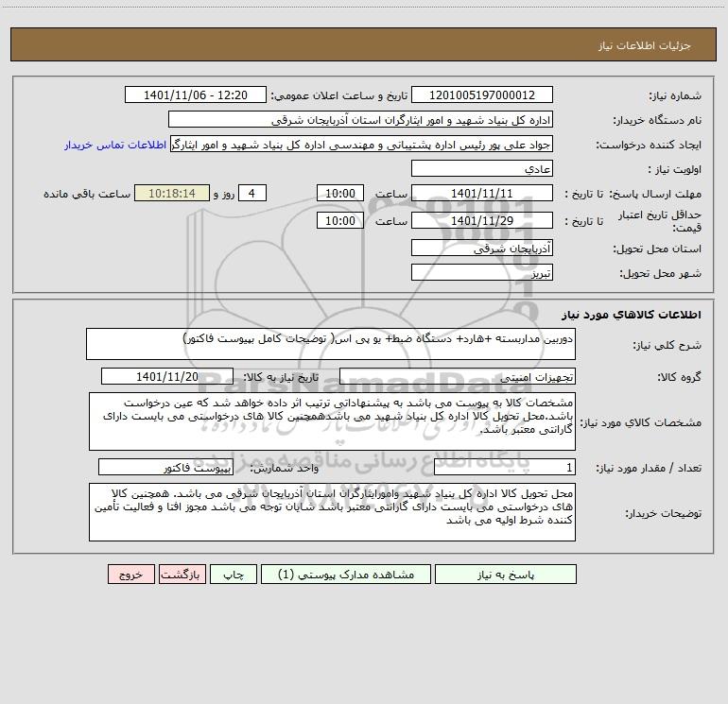Viewport: 728px width, 704px height.
Task: Click the response deadline hour field 10:00
Action: point(339,194)
